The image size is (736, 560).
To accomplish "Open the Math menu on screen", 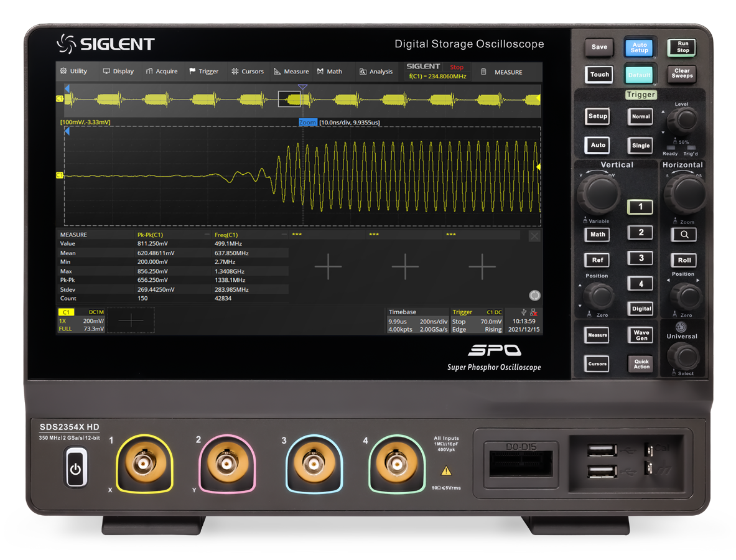I will 329,72.
